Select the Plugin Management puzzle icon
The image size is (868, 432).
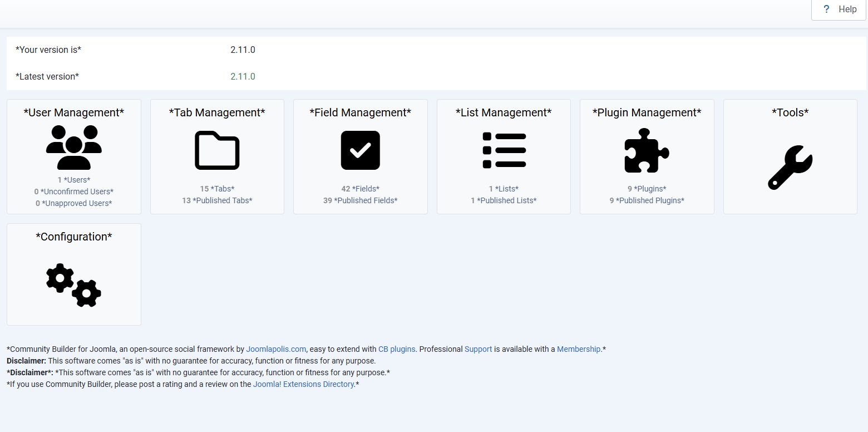[x=647, y=150]
